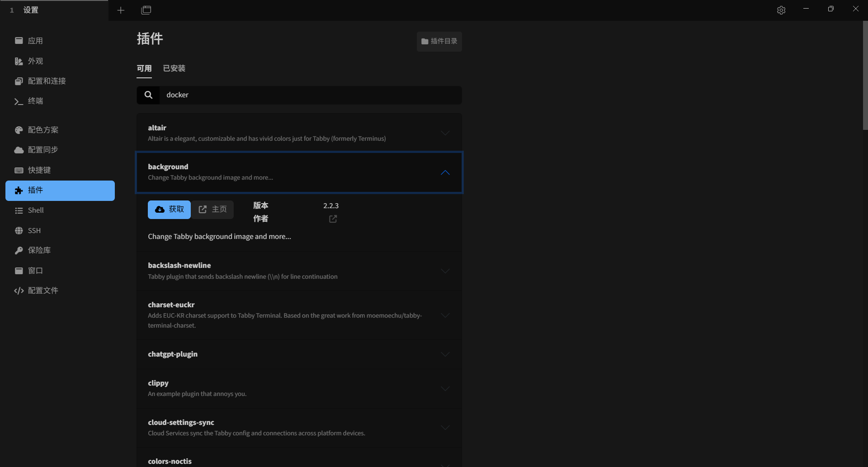Click the new tab plus icon
Screen dimensions: 868x467
pos(121,10)
